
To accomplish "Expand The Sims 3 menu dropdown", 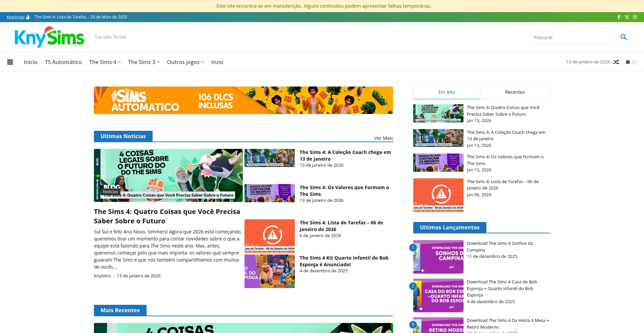I will pyautogui.click(x=144, y=62).
